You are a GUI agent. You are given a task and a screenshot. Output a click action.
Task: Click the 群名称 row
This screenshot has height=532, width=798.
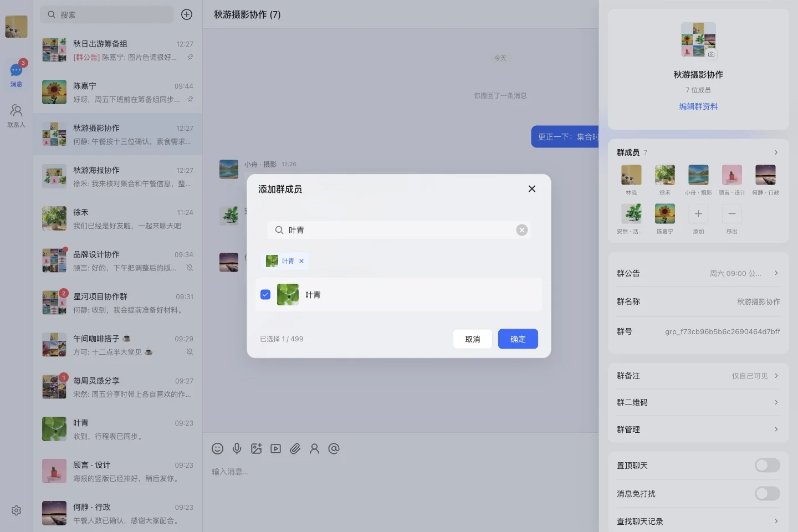click(698, 301)
